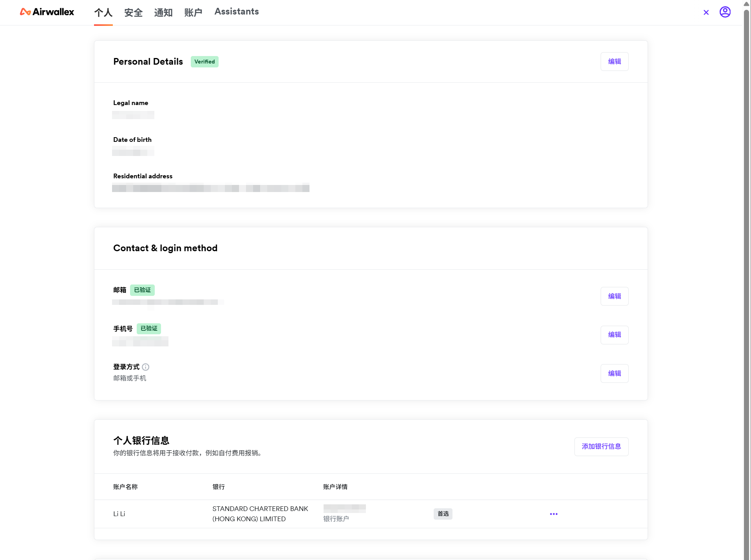Select the 个人 tab

[x=103, y=13]
